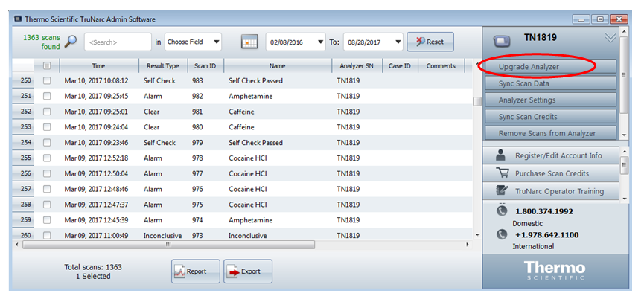This screenshot has height=299, width=644.
Task: Sort by the Result Type column header
Action: [x=162, y=66]
